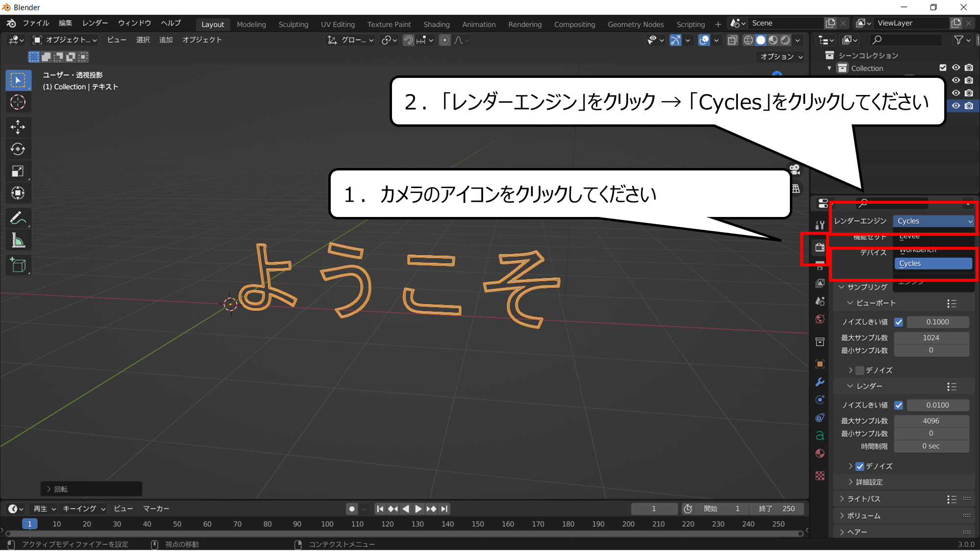980x551 pixels.
Task: Choose the Scale tool
Action: (x=18, y=171)
